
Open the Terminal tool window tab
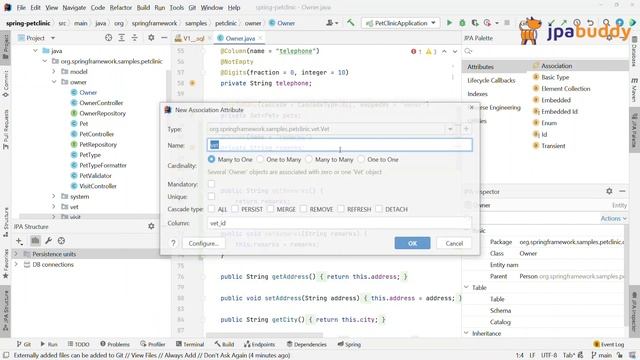[190, 344]
